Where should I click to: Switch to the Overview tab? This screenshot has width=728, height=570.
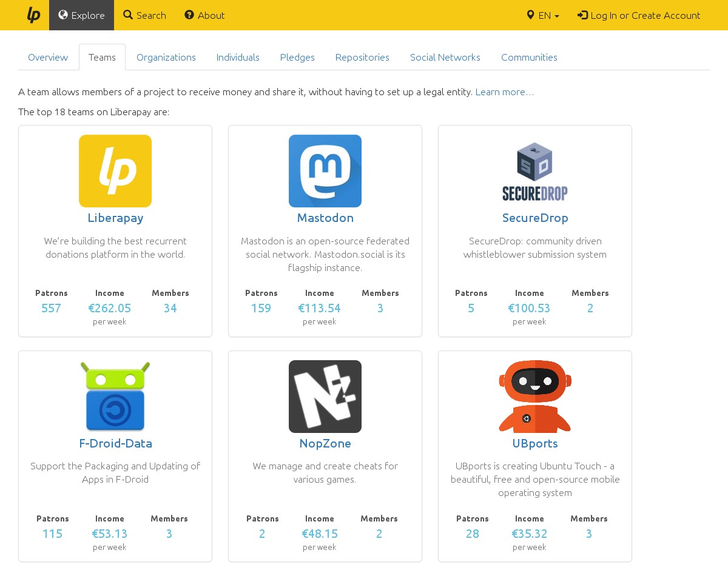(48, 57)
